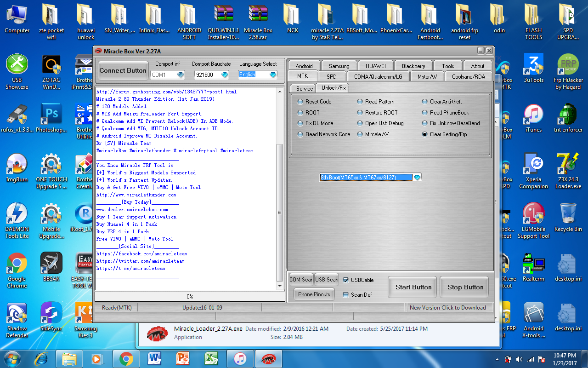
Task: Click the Connect Button
Action: pyautogui.click(x=123, y=70)
